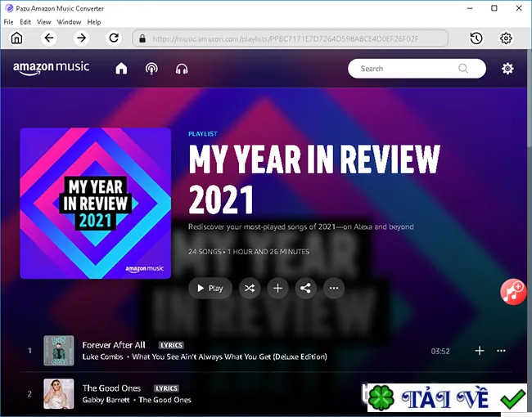Open more options for Forever After All
Image resolution: width=532 pixels, height=417 pixels.
point(501,351)
